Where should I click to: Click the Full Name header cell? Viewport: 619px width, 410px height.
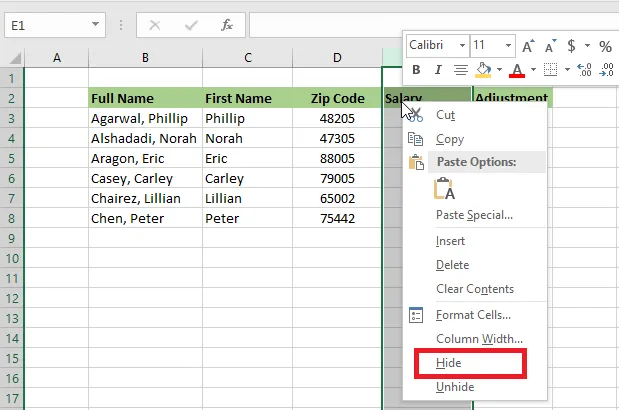[146, 98]
